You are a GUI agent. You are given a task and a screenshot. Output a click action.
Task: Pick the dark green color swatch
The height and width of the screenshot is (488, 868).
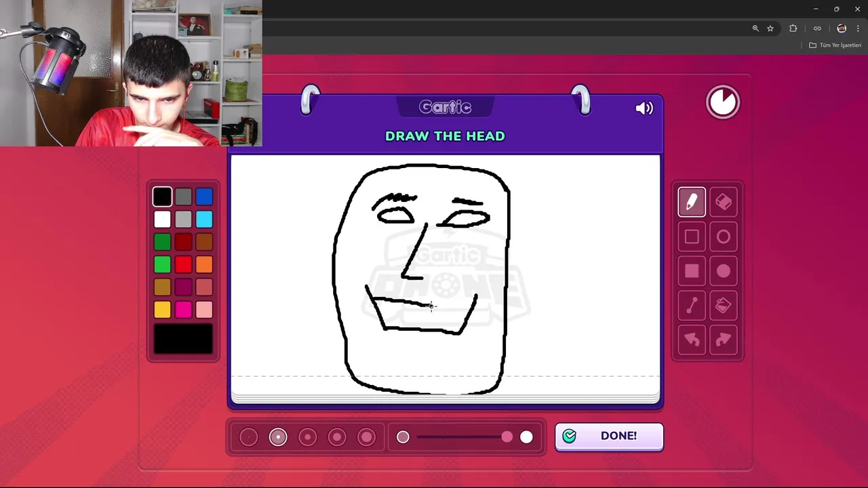(x=162, y=242)
